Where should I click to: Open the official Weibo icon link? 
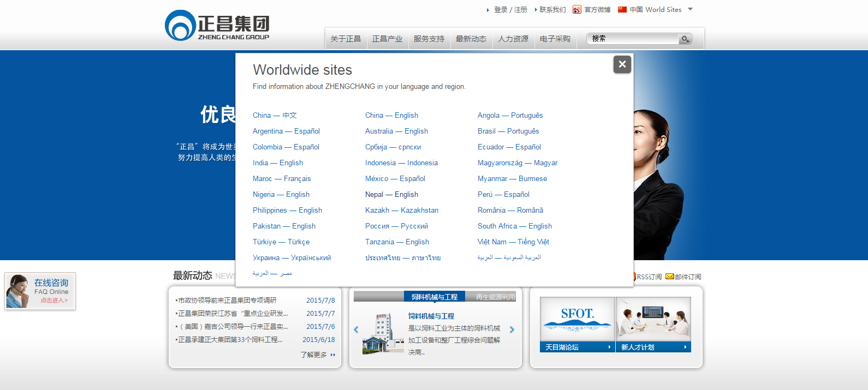pyautogui.click(x=577, y=10)
